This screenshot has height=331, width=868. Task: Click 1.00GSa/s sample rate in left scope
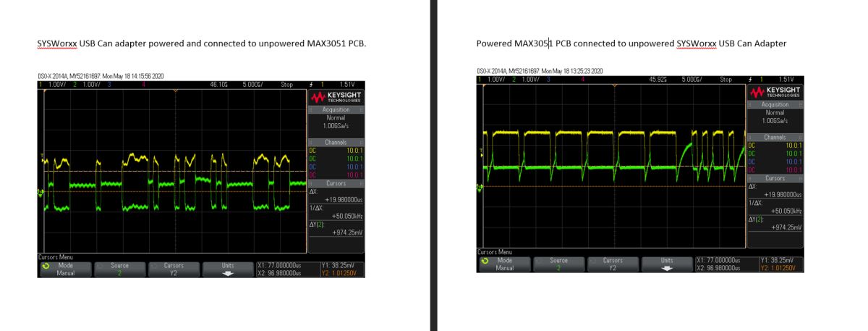click(336, 126)
